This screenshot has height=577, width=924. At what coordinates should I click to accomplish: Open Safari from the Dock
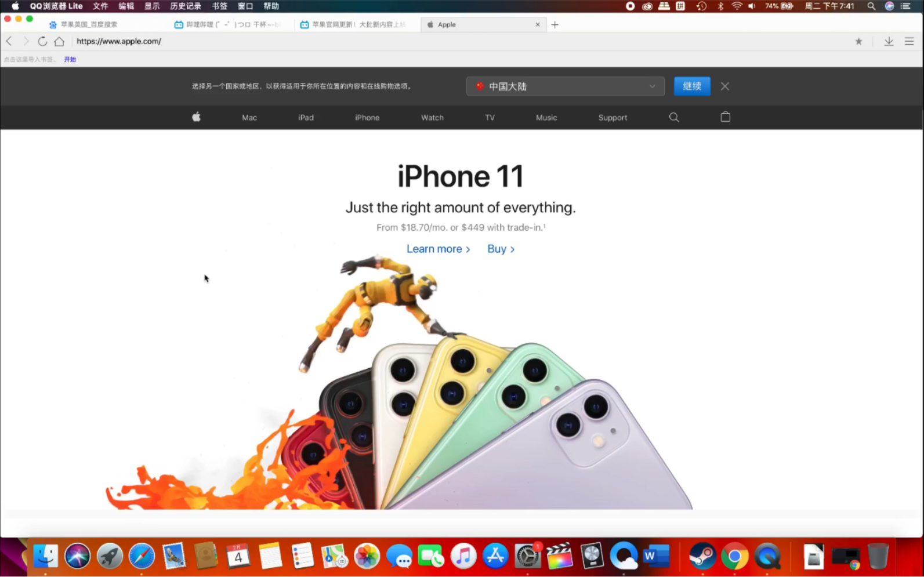pyautogui.click(x=142, y=557)
